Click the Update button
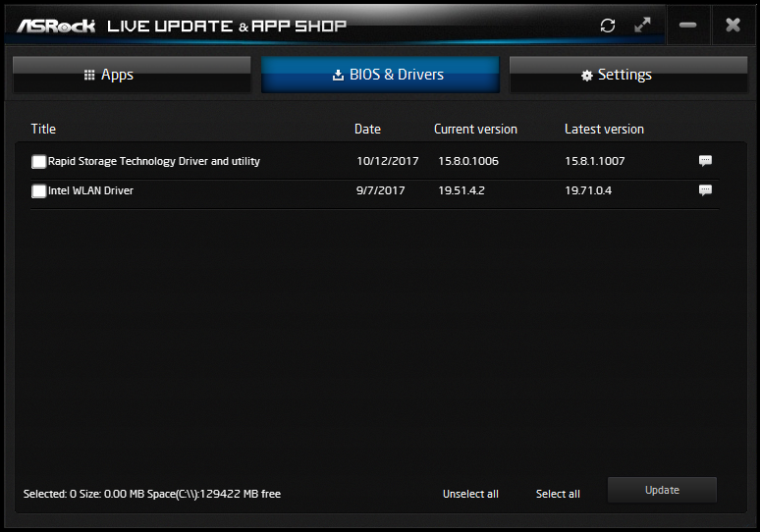The width and height of the screenshot is (760, 532). [662, 490]
